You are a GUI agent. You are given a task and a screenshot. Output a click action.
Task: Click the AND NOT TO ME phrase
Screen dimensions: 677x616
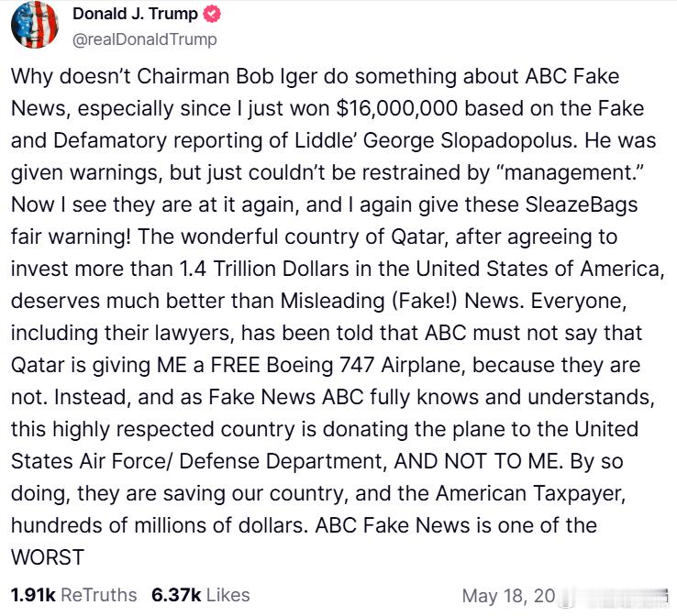pyautogui.click(x=478, y=461)
